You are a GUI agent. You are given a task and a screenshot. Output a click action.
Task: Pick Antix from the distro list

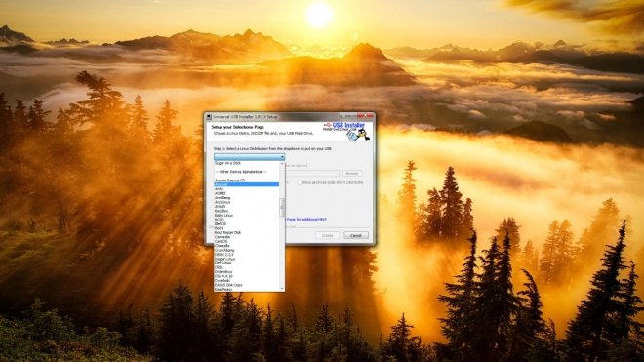tap(219, 189)
